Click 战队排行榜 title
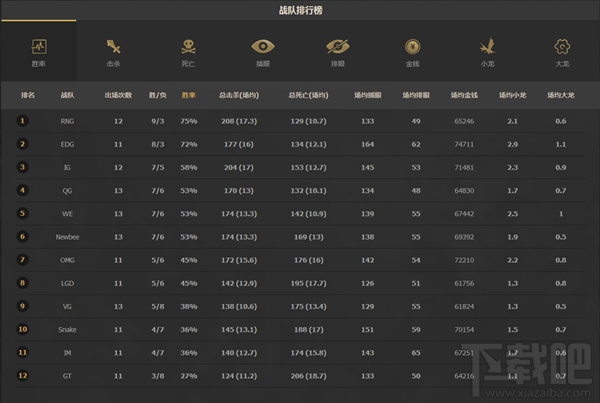Viewport: 600px width, 403px height. [x=300, y=10]
